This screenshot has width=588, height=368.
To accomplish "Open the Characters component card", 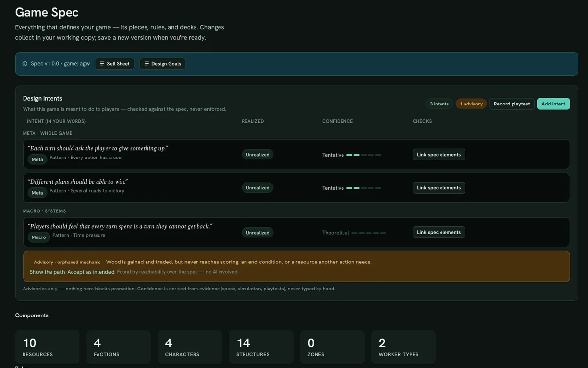I will tap(190, 347).
